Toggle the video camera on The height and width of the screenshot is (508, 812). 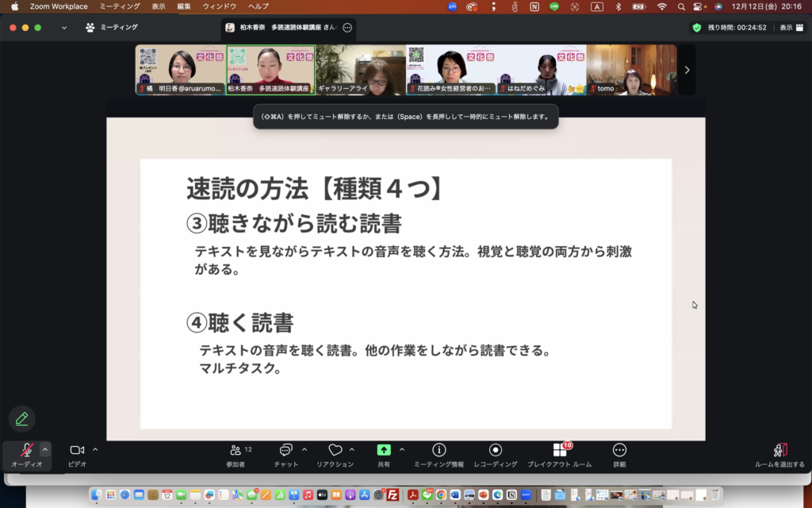pyautogui.click(x=77, y=450)
